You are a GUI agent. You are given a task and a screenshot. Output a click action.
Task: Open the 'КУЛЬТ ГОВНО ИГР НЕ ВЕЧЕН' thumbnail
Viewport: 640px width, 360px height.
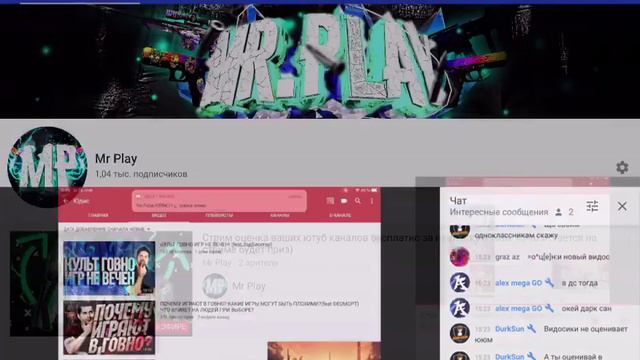(109, 268)
